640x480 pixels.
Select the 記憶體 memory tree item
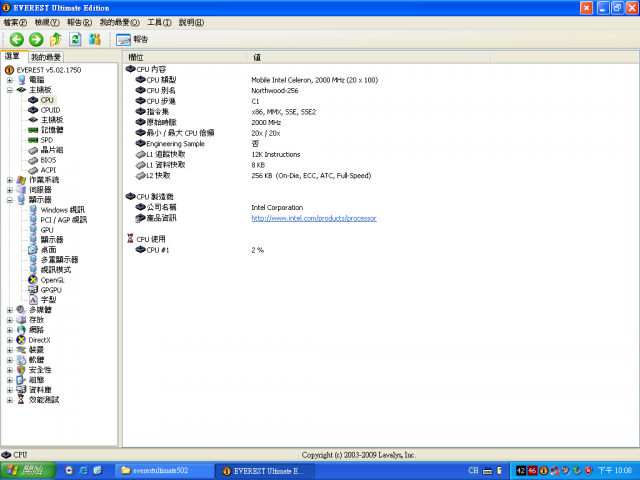(x=51, y=130)
